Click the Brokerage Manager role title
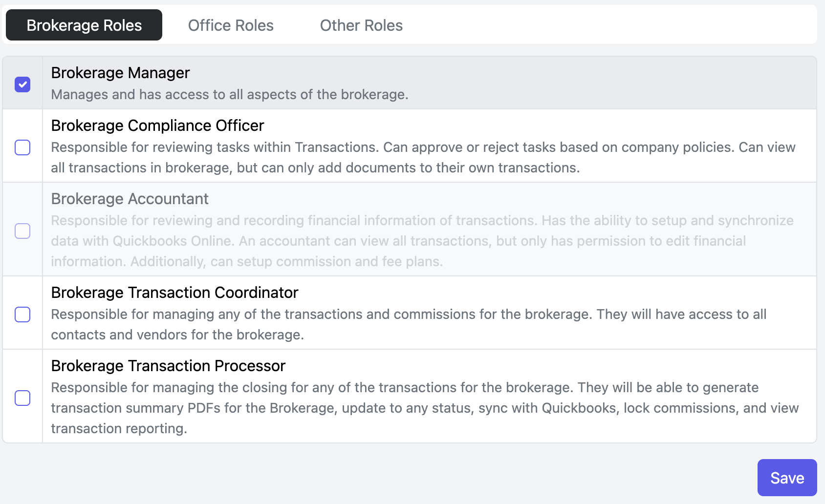This screenshot has width=825, height=504. coord(120,73)
